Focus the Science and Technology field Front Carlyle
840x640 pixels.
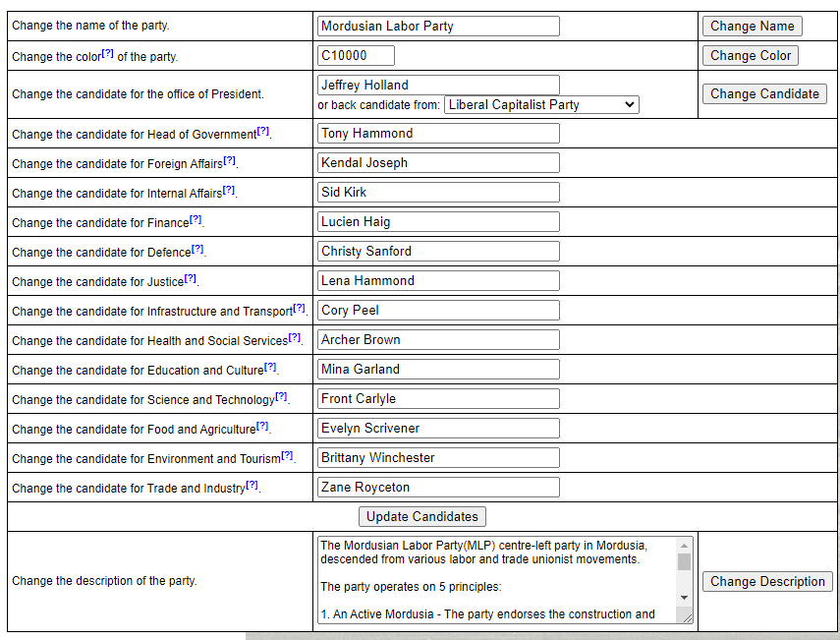(x=438, y=399)
